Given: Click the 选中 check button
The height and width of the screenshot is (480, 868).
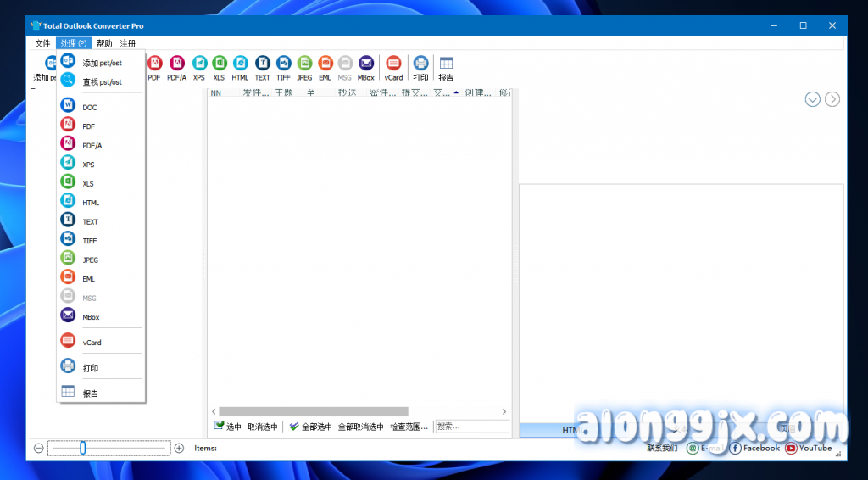Looking at the screenshot, I should pyautogui.click(x=227, y=427).
